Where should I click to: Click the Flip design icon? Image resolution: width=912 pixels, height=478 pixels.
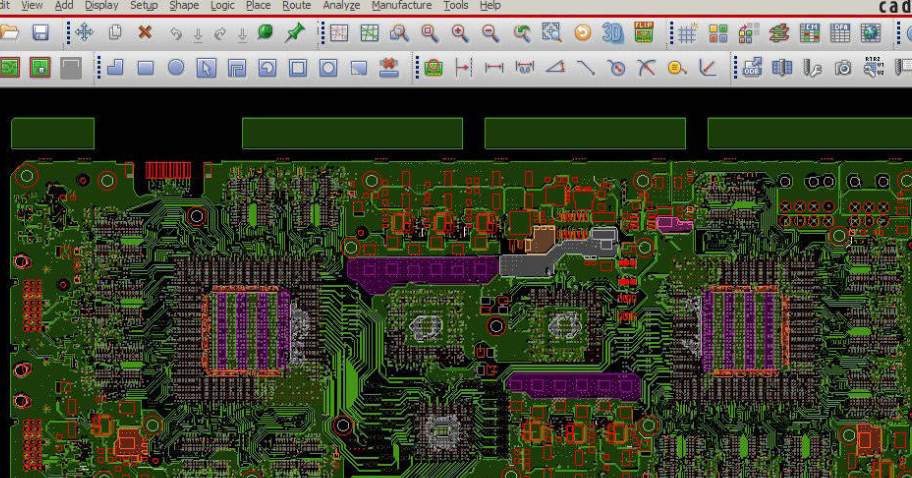644,33
